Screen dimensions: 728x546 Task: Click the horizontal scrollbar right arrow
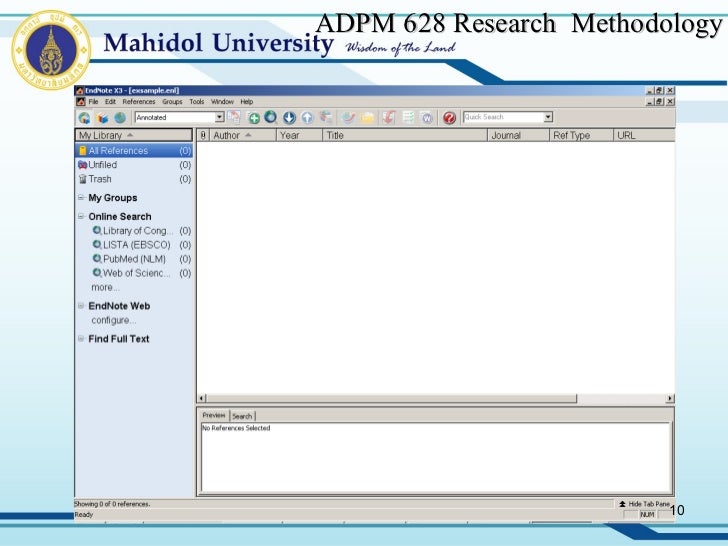[x=670, y=398]
